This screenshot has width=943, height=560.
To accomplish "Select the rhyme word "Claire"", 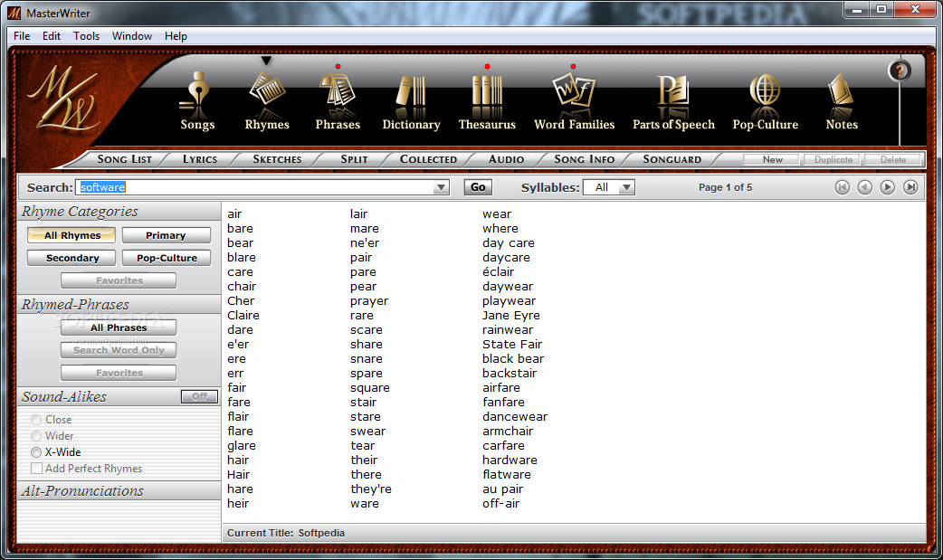I will tap(243, 315).
